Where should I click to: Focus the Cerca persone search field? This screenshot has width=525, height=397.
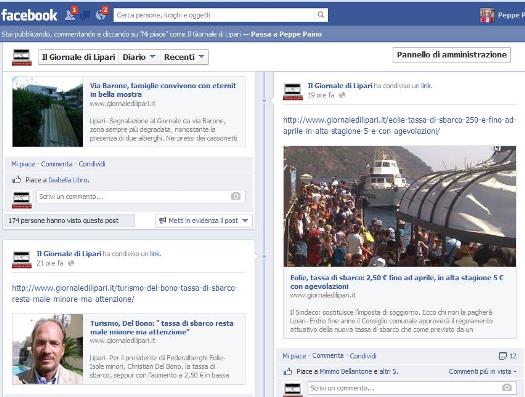pyautogui.click(x=214, y=15)
